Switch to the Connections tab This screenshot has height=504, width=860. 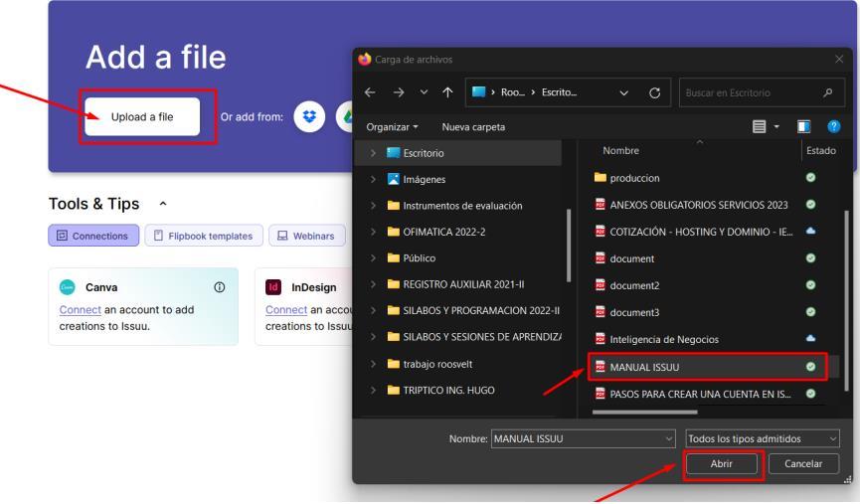tap(93, 236)
